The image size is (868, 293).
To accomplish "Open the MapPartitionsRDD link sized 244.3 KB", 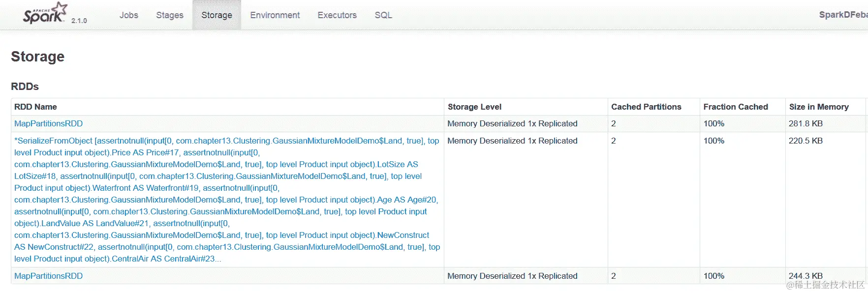I will 48,276.
